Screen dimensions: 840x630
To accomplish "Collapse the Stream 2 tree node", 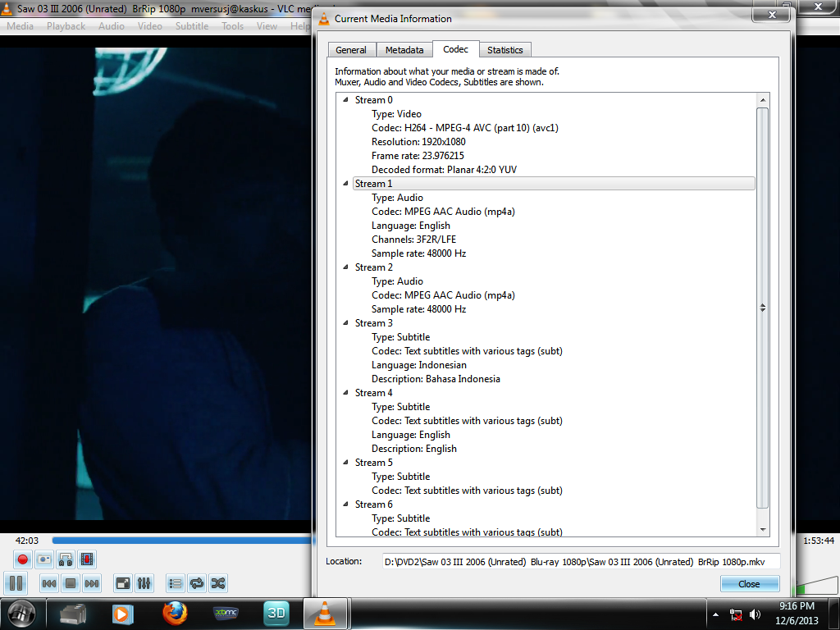I will click(x=345, y=267).
